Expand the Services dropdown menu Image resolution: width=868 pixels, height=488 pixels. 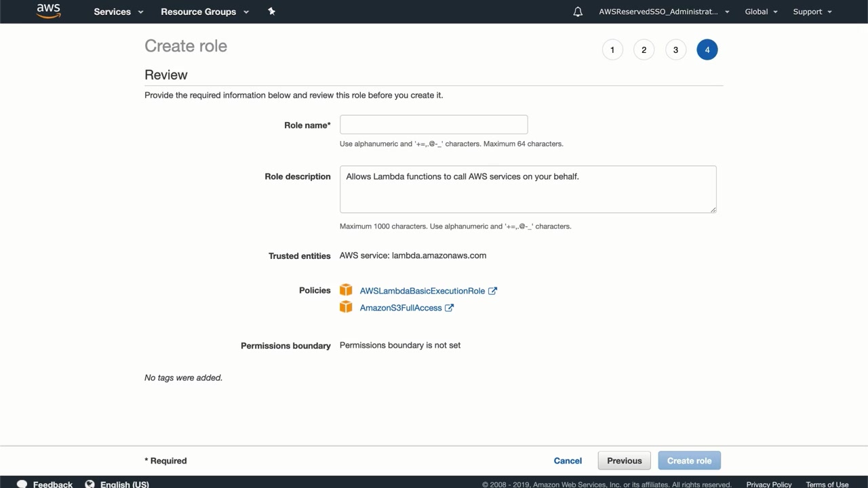(118, 12)
